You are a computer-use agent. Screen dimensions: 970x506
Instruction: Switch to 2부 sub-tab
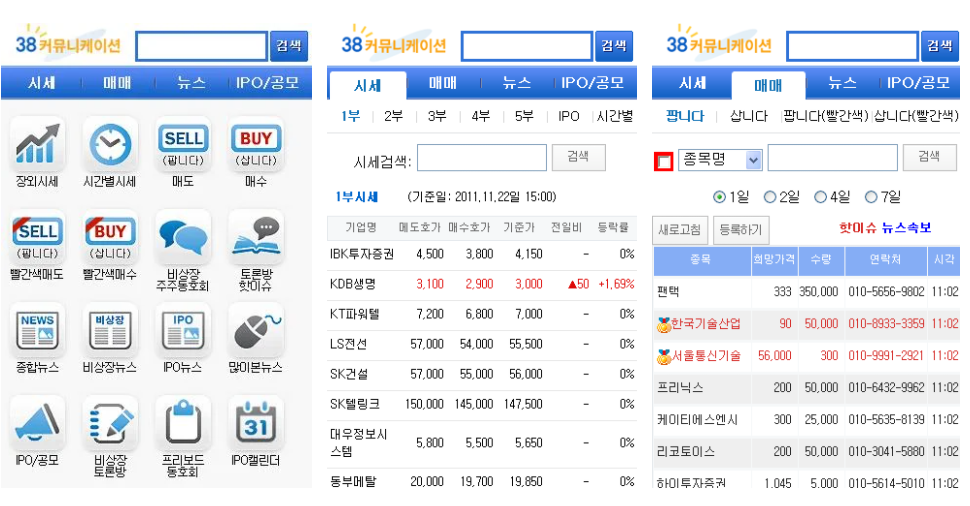(x=393, y=116)
